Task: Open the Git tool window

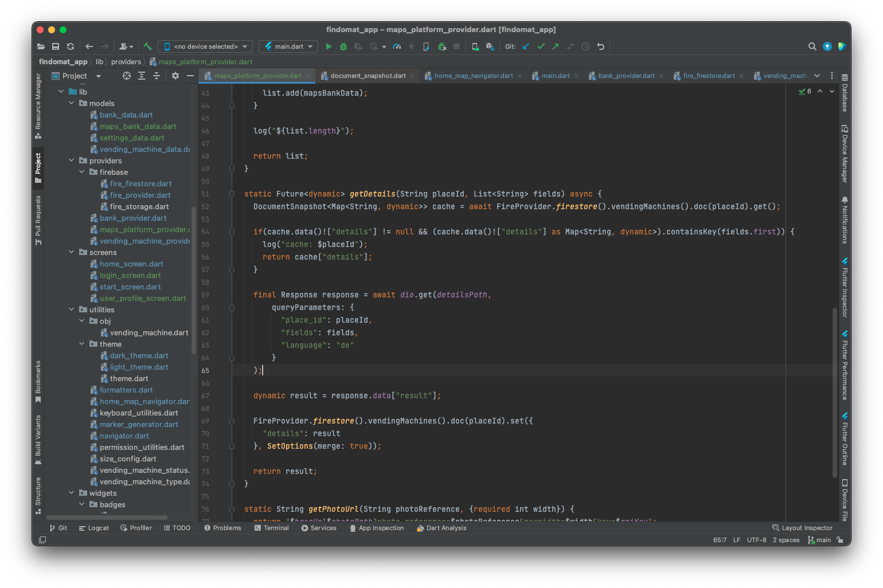Action: point(58,528)
